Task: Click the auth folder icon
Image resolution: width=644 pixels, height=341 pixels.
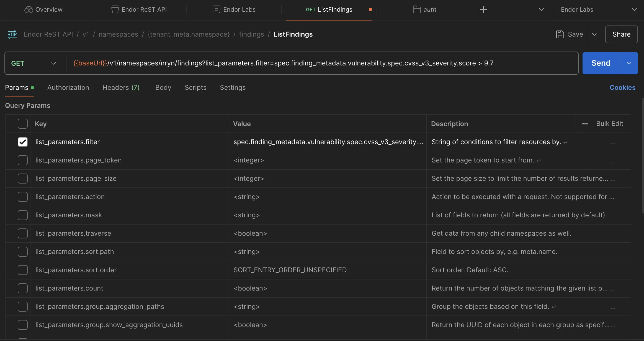Action: click(x=416, y=9)
